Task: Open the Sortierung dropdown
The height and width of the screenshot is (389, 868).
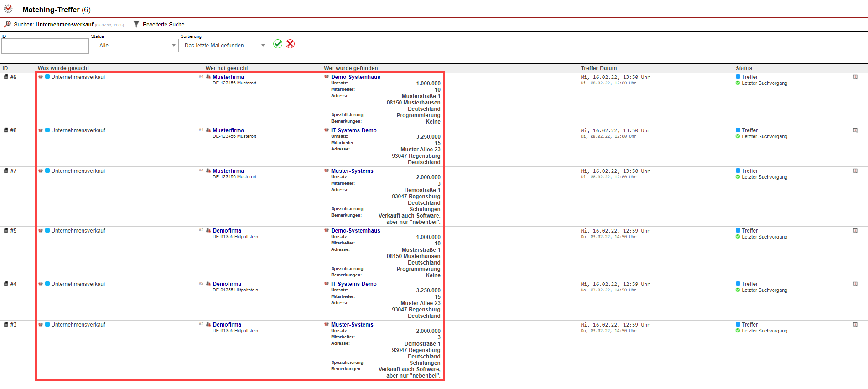Action: click(224, 46)
